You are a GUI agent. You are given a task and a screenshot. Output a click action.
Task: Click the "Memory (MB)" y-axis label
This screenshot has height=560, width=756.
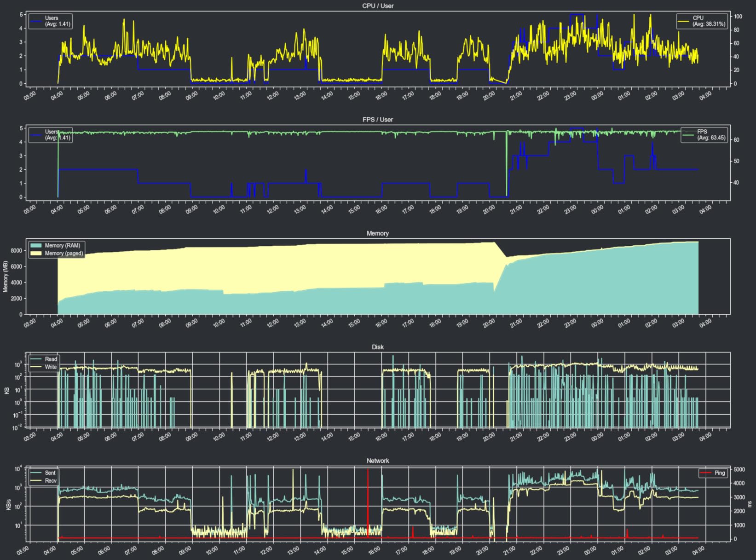click(6, 277)
